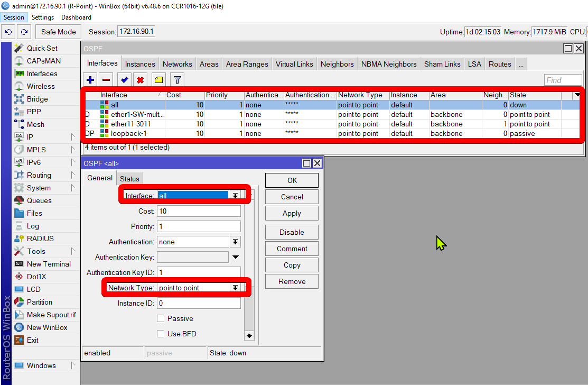Open the Interface dropdown arrow
The height and width of the screenshot is (385, 588).
tap(235, 196)
